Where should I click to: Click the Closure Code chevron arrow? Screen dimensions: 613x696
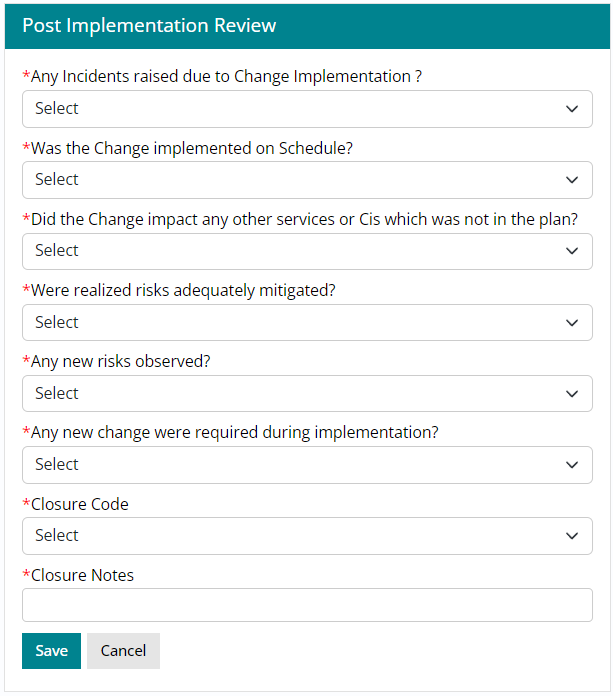click(x=572, y=536)
